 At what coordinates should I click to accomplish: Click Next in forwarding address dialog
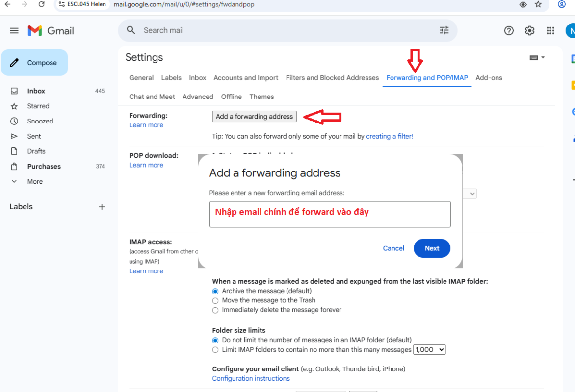coord(432,248)
